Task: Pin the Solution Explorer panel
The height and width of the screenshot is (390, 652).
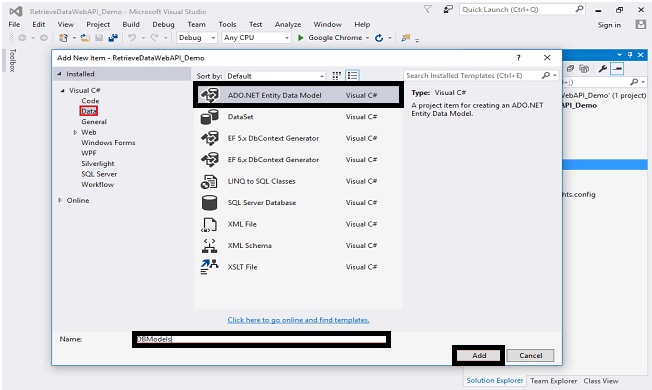Action: pyautogui.click(x=630, y=54)
